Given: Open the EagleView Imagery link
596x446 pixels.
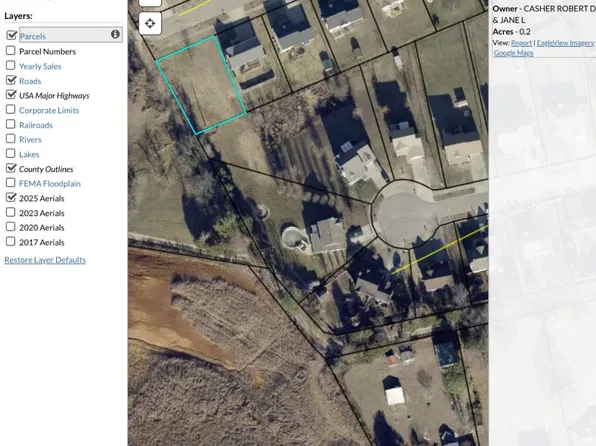Looking at the screenshot, I should (565, 43).
